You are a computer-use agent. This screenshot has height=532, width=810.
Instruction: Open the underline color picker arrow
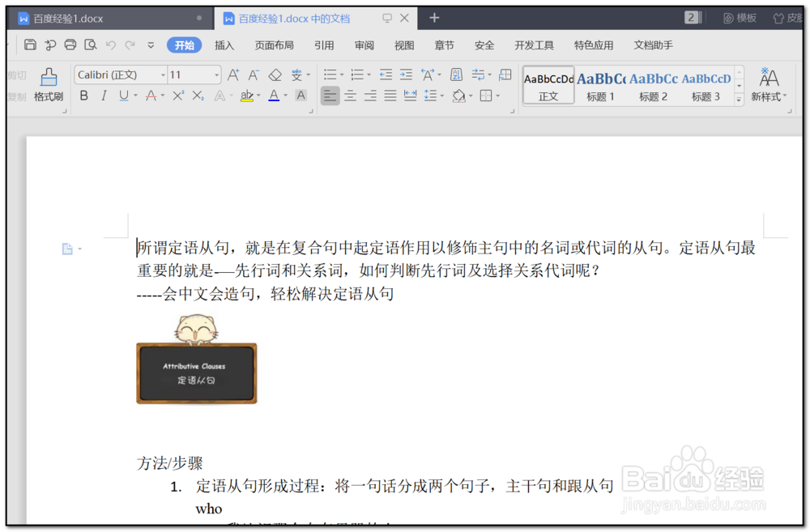click(x=135, y=96)
